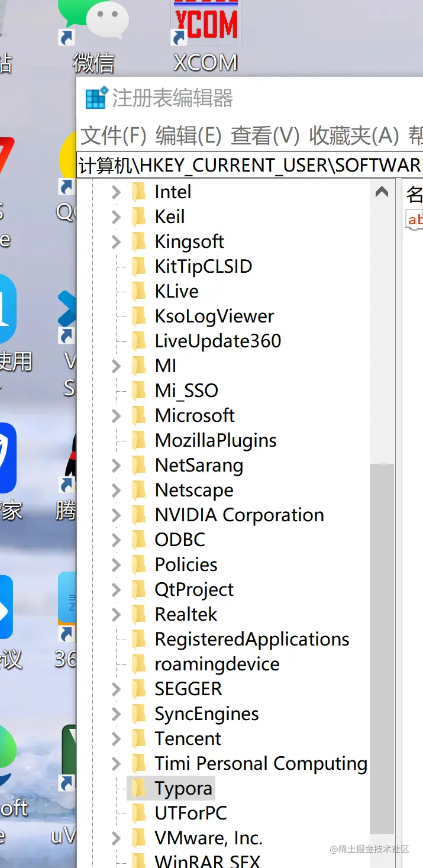Viewport: 423px width, 868px height.
Task: Click the tree vertical scrollbar thumb
Action: pyautogui.click(x=382, y=648)
